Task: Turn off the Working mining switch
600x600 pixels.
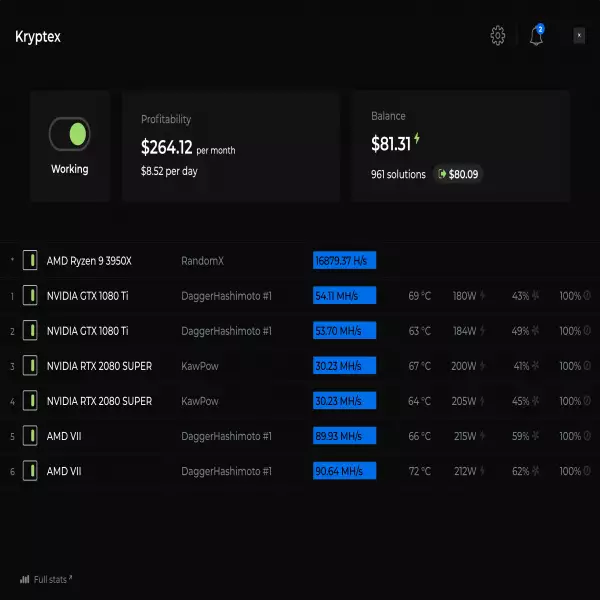Action: coord(70,134)
